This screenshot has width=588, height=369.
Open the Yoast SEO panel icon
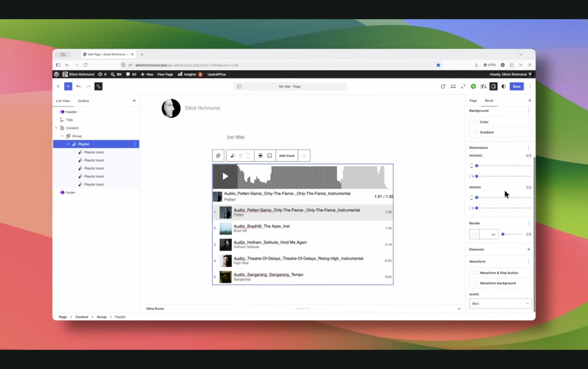(484, 86)
